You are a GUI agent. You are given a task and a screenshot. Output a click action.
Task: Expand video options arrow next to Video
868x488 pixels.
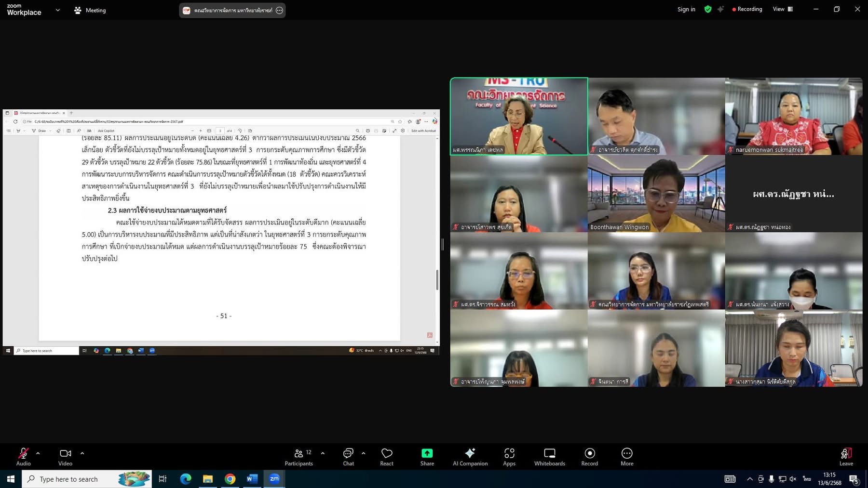tap(82, 453)
